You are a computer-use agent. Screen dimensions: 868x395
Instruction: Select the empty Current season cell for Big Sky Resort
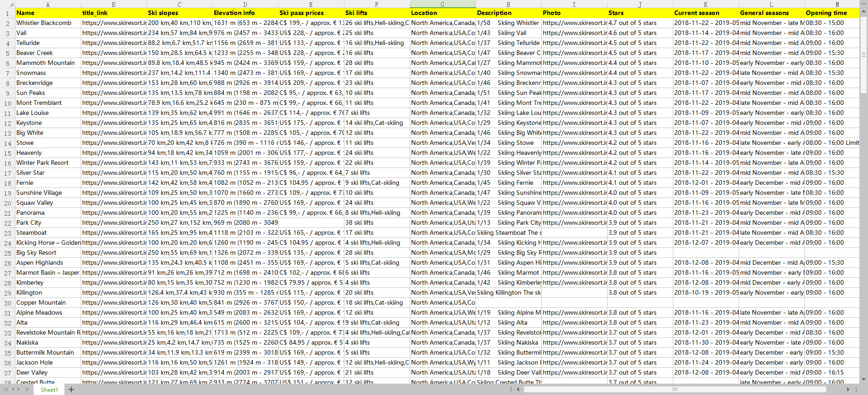coord(706,252)
